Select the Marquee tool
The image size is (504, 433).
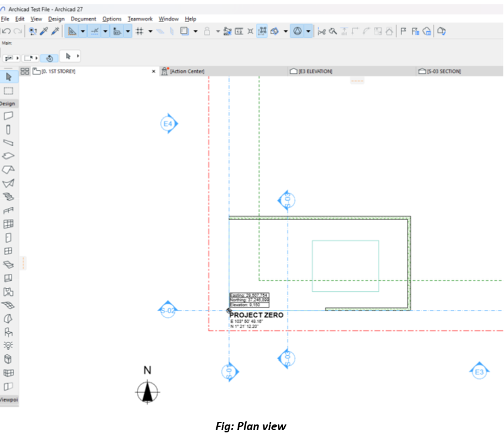point(9,91)
